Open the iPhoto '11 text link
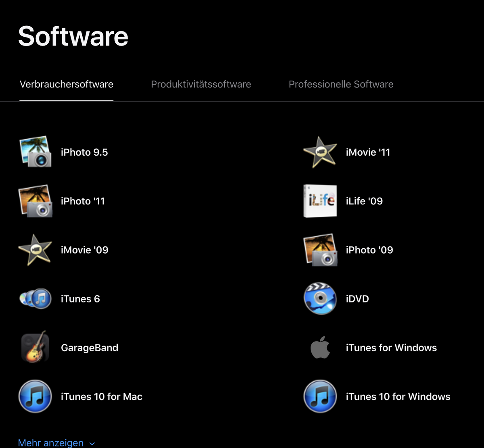484x448 pixels. click(83, 201)
